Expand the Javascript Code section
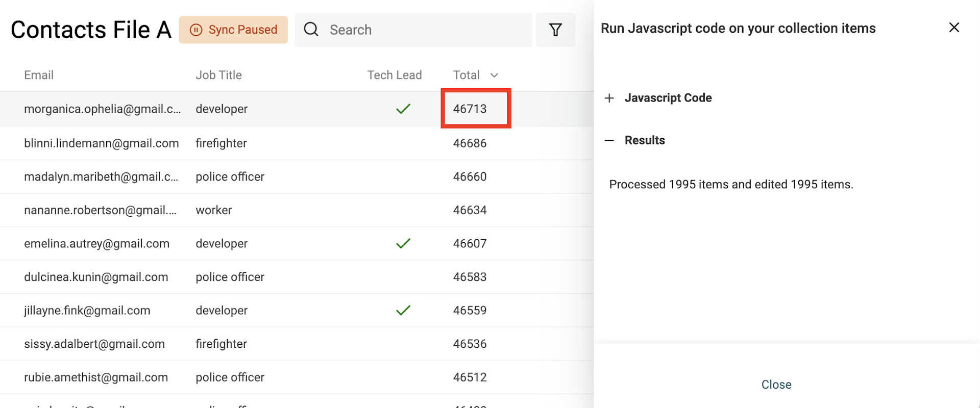Screen dimensions: 980x408 668,98
